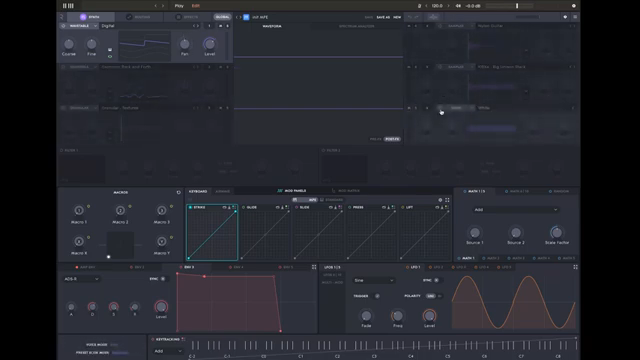
Task: Expand the envelope panel fullscreen icon
Action: [314, 267]
